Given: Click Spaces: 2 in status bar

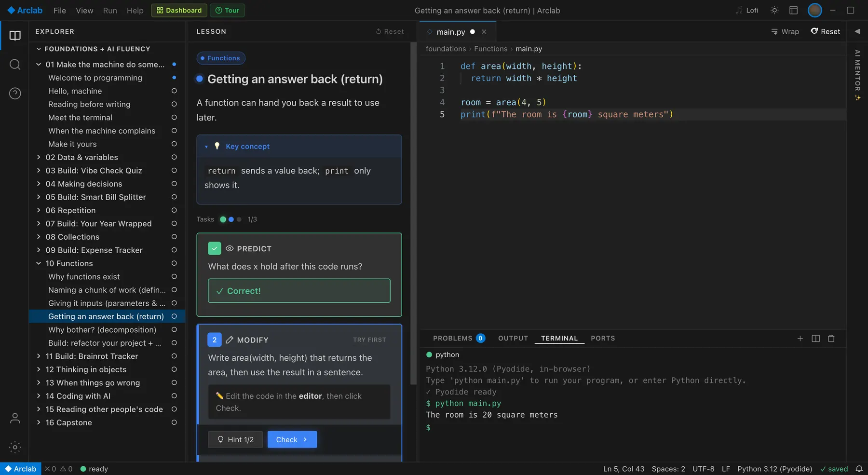Looking at the screenshot, I should point(668,469).
